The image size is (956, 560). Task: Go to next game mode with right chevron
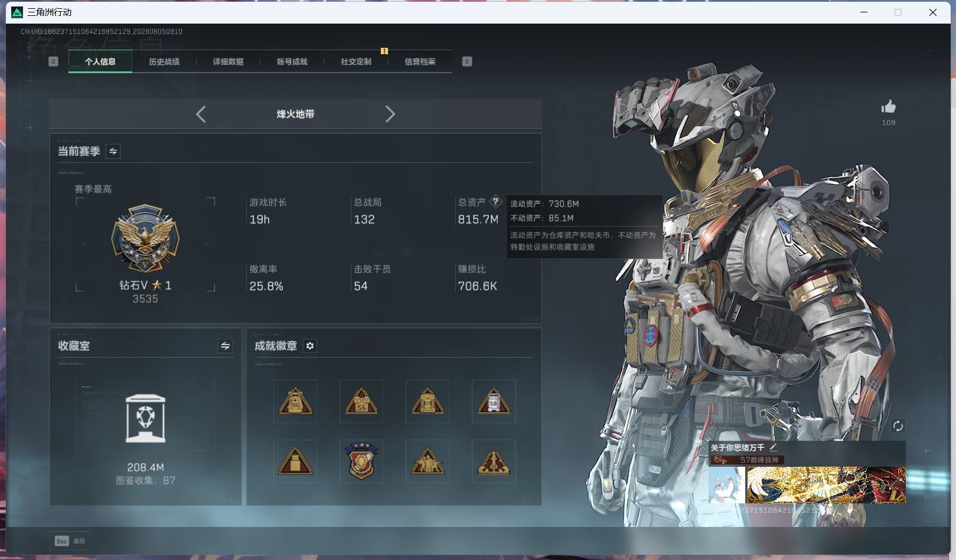pos(390,114)
